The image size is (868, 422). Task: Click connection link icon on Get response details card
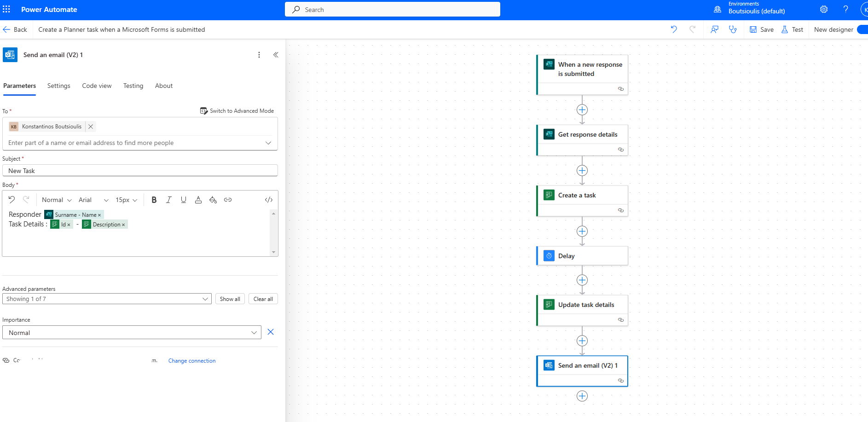pos(621,150)
